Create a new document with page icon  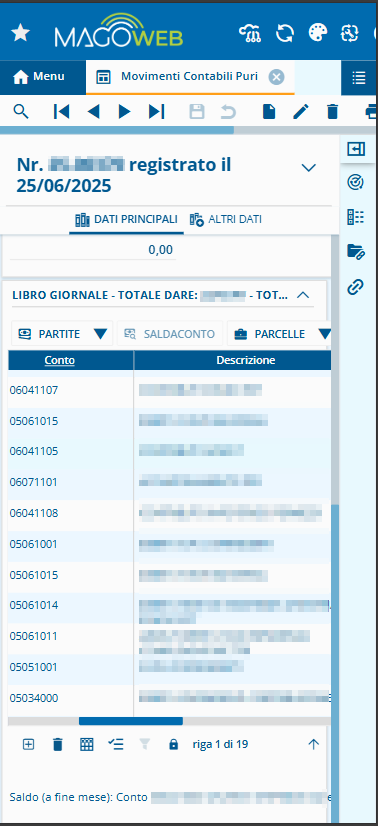(269, 112)
